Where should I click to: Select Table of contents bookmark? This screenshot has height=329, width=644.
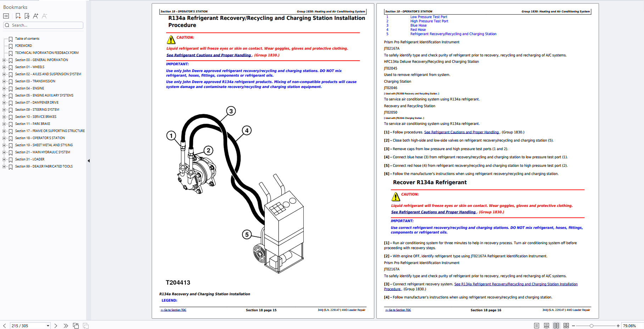[x=27, y=39]
